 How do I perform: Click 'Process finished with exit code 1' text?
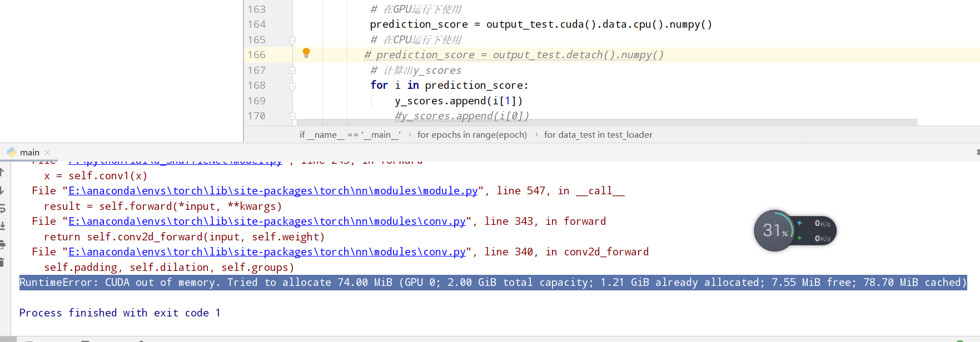tap(120, 313)
